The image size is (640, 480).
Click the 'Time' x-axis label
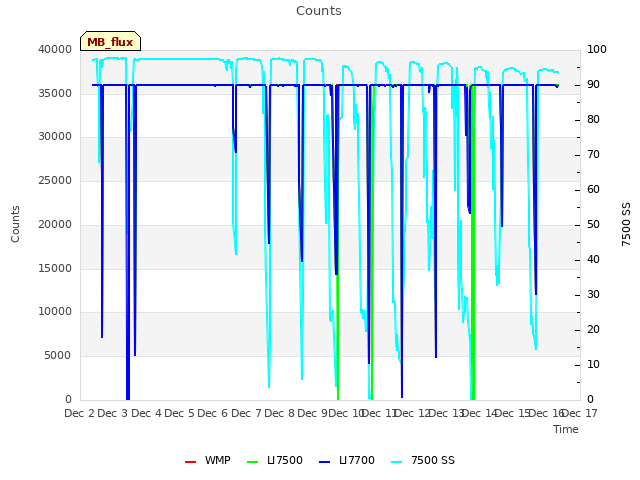tap(566, 429)
